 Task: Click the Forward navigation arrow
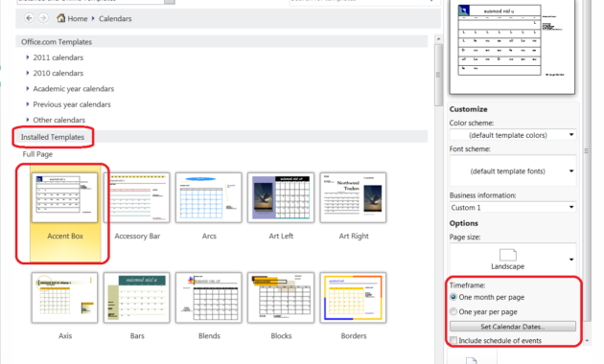pyautogui.click(x=43, y=17)
